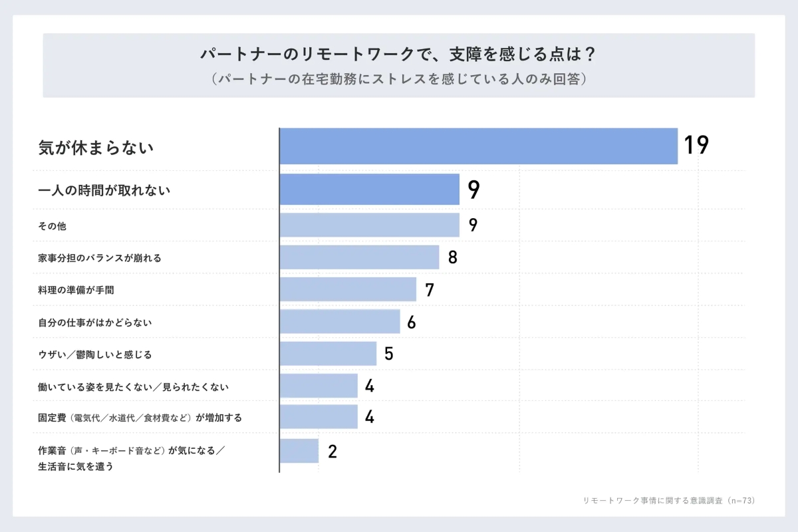This screenshot has height=532, width=798.
Task: Click the 自分の仕事がはかどらない bar
Action: click(x=340, y=322)
